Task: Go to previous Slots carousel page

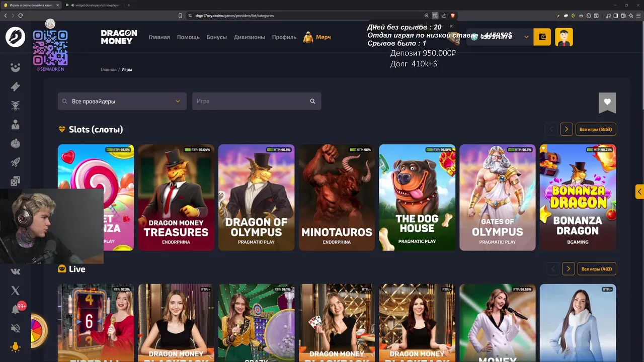Action: [x=551, y=129]
